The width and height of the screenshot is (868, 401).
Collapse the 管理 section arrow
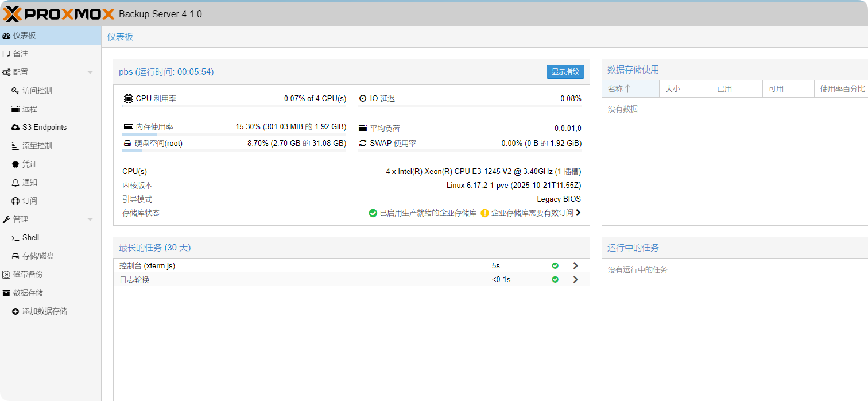pyautogui.click(x=90, y=219)
